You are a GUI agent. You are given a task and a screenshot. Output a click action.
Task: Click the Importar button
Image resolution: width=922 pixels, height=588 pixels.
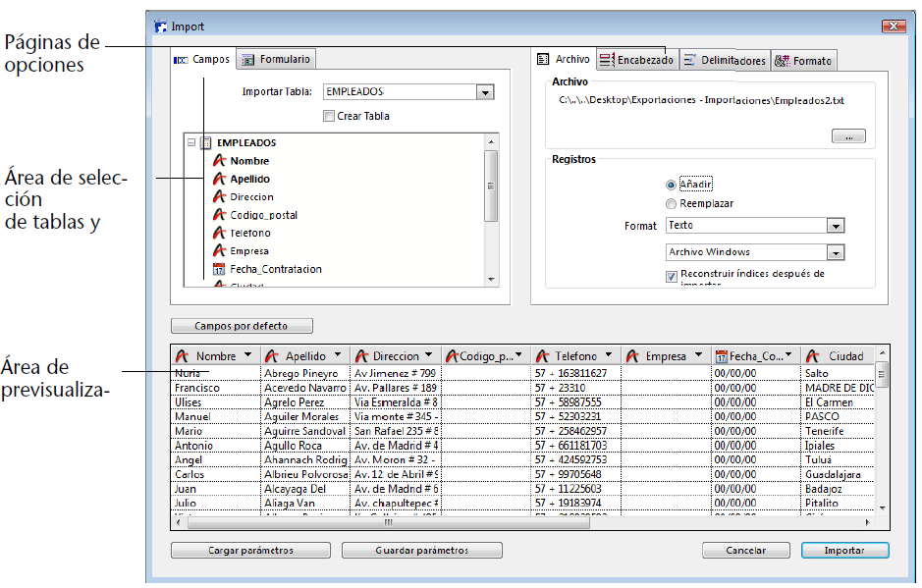click(844, 551)
